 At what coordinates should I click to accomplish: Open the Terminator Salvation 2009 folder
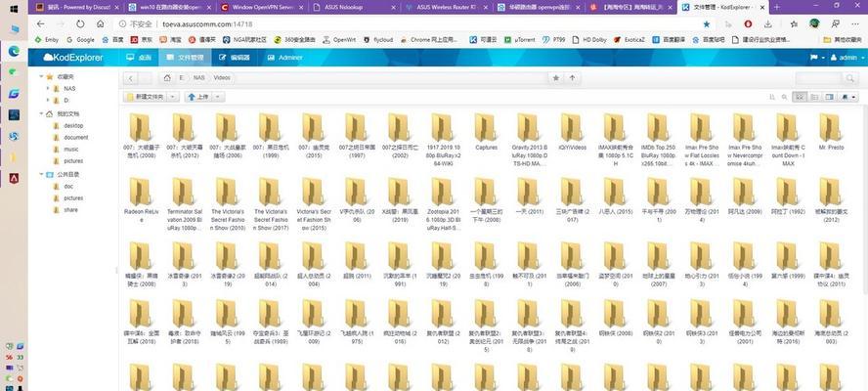pyautogui.click(x=184, y=203)
